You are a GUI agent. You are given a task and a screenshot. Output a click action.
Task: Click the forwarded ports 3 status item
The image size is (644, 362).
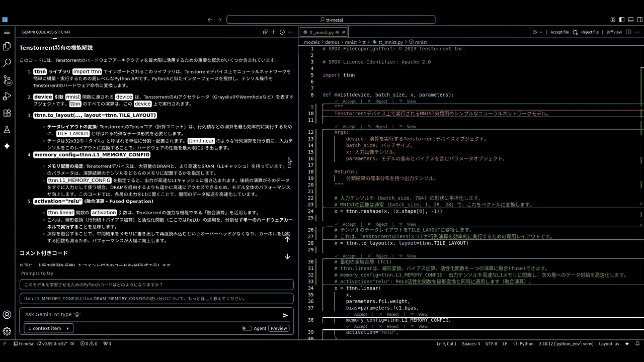[x=107, y=344]
